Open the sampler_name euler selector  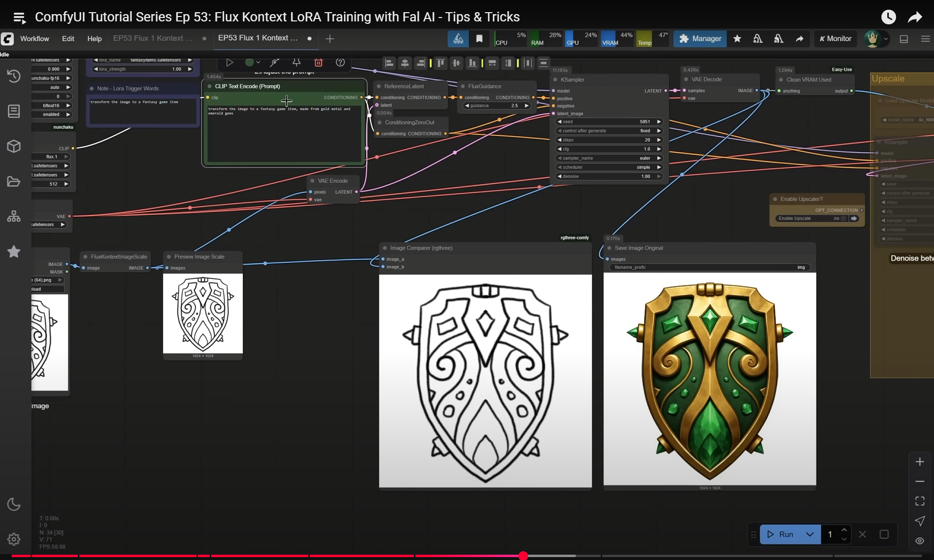609,158
